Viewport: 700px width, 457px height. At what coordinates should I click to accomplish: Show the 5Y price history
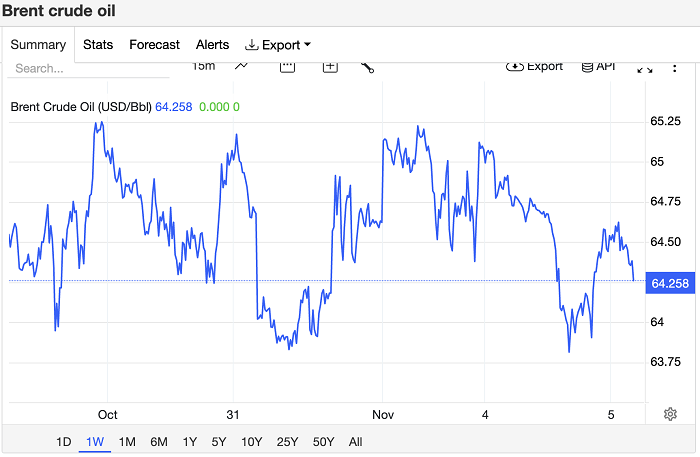[x=219, y=442]
